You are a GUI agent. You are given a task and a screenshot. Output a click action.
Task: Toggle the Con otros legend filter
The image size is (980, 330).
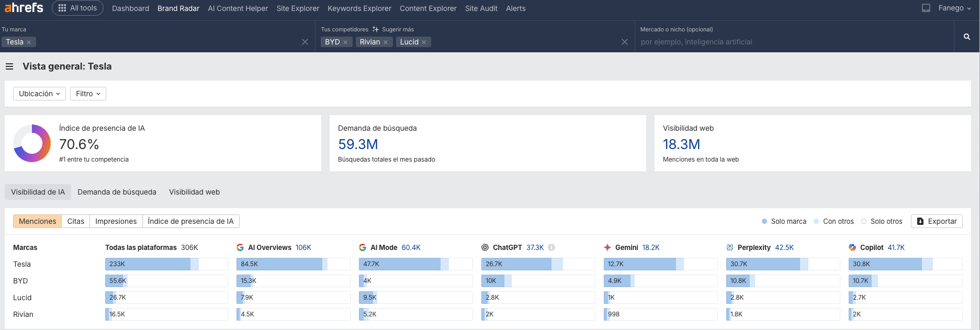(833, 221)
